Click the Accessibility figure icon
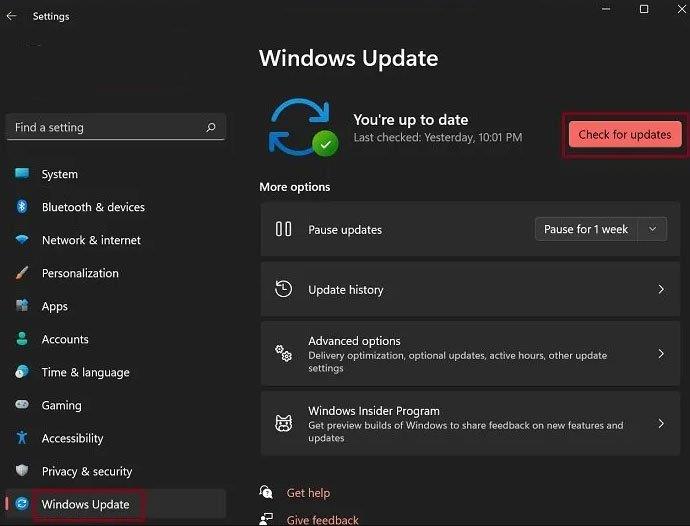Image resolution: width=690 pixels, height=526 pixels. coord(22,438)
